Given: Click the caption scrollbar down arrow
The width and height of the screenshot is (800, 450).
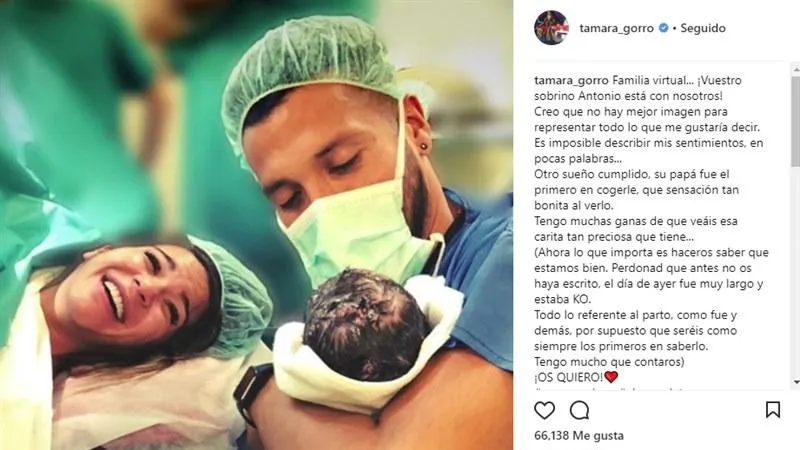Looking at the screenshot, I should (x=796, y=382).
